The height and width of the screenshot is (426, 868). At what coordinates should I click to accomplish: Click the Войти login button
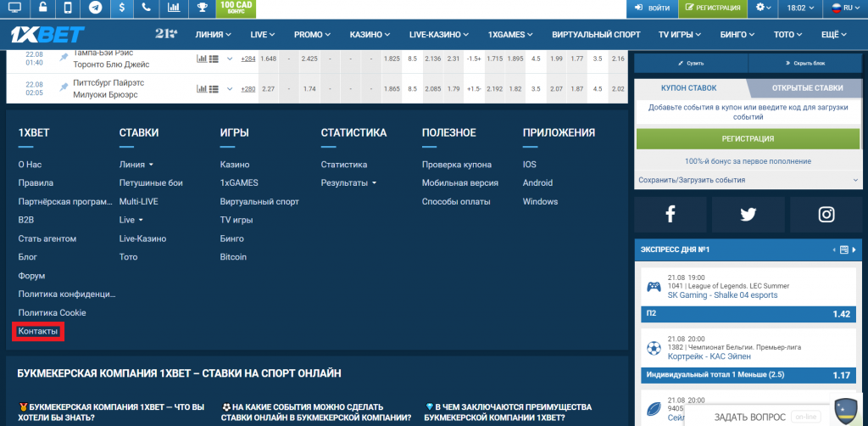652,8
